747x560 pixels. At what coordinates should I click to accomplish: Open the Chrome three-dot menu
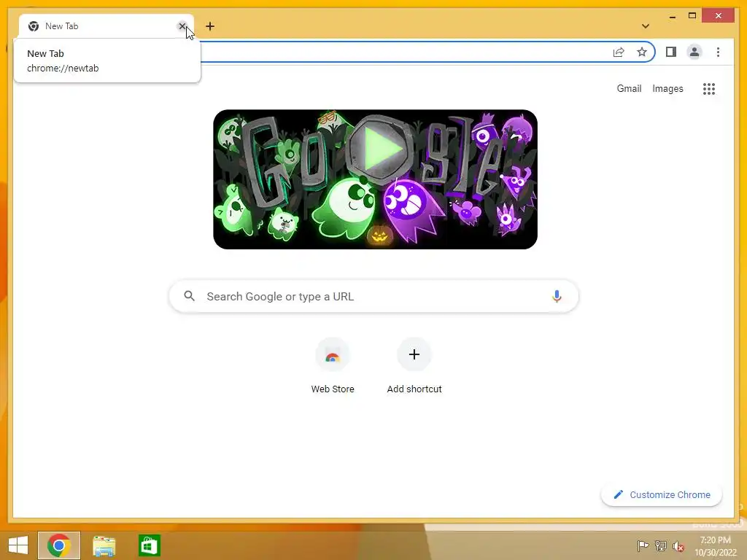pyautogui.click(x=718, y=52)
